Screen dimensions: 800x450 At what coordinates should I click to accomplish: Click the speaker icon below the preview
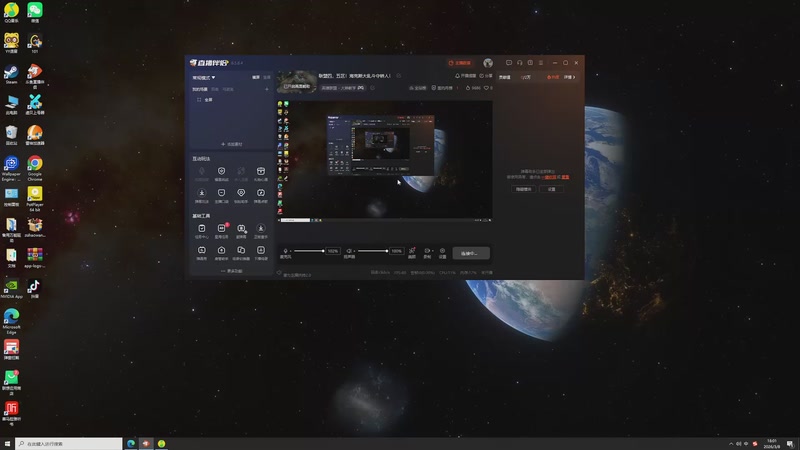tap(349, 251)
